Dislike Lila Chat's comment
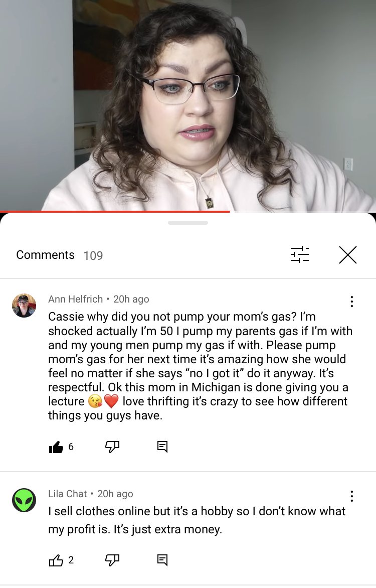Image resolution: width=376 pixels, height=588 pixels. click(112, 560)
